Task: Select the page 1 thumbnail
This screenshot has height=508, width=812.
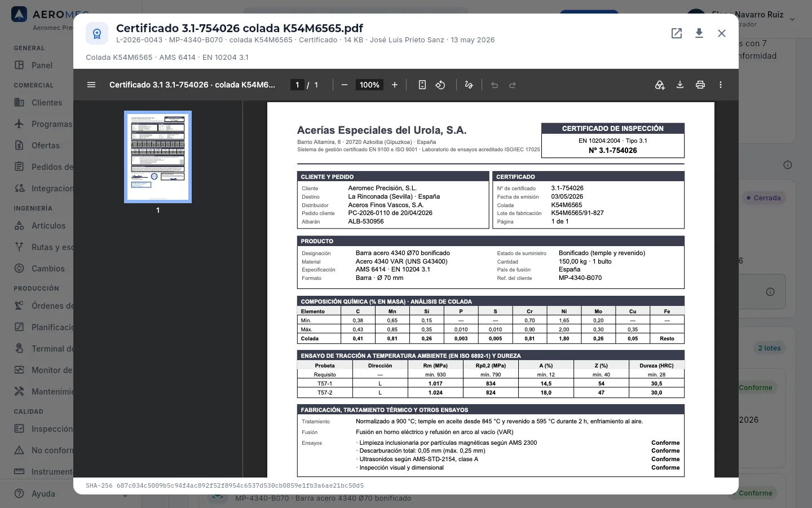Action: 158,156
